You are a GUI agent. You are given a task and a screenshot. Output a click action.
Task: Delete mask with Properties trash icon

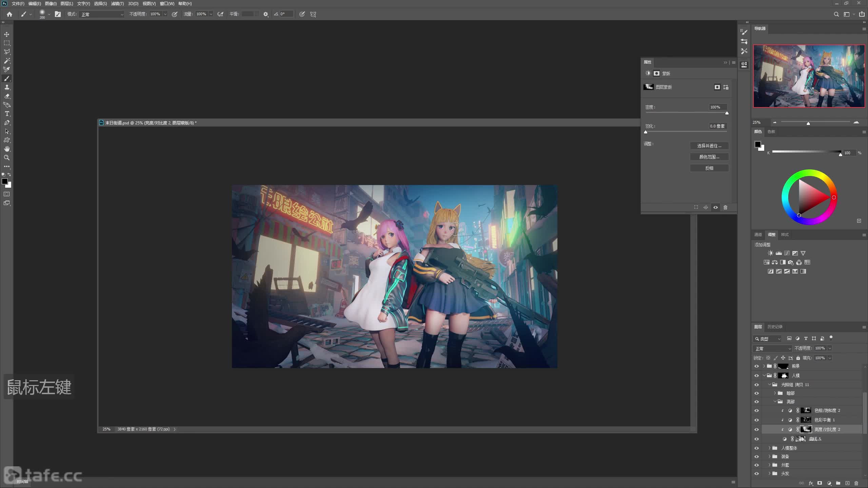tap(725, 207)
